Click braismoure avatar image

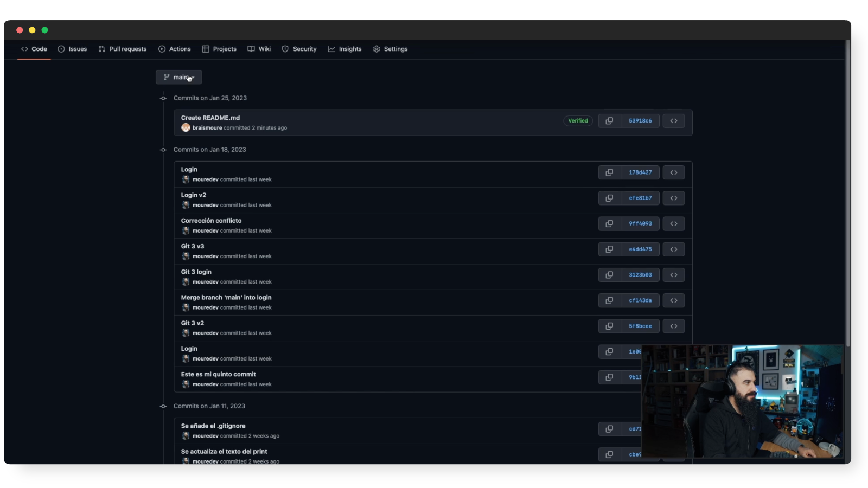click(x=186, y=128)
